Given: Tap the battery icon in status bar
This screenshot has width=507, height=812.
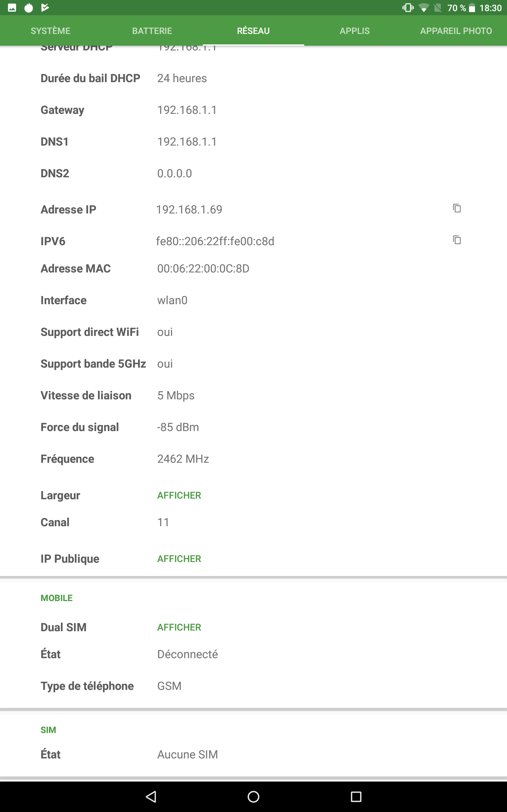Looking at the screenshot, I should point(472,8).
